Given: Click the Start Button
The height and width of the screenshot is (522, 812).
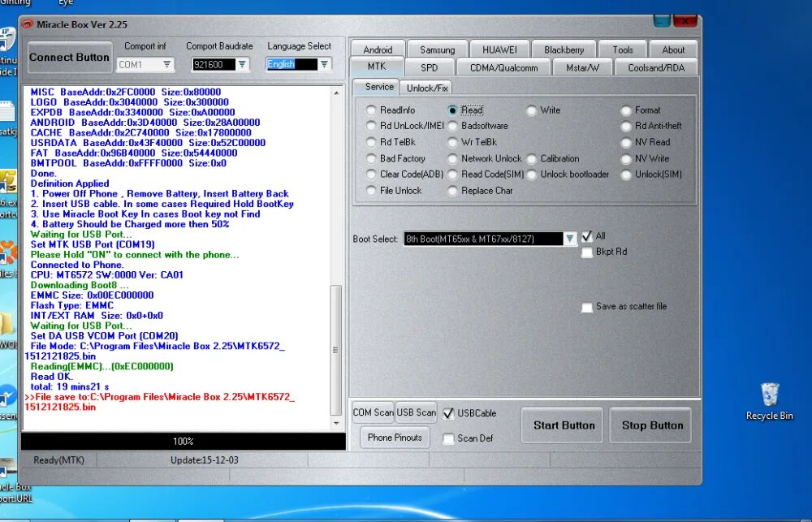Looking at the screenshot, I should click(563, 425).
